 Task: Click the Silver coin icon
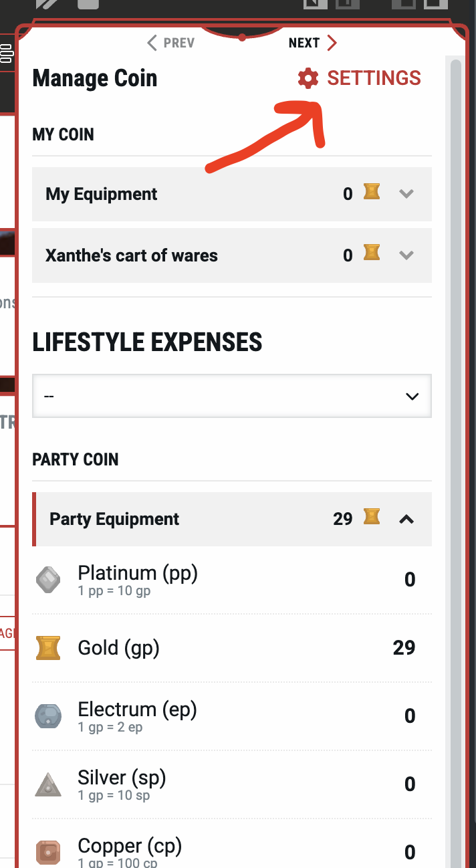click(x=48, y=784)
